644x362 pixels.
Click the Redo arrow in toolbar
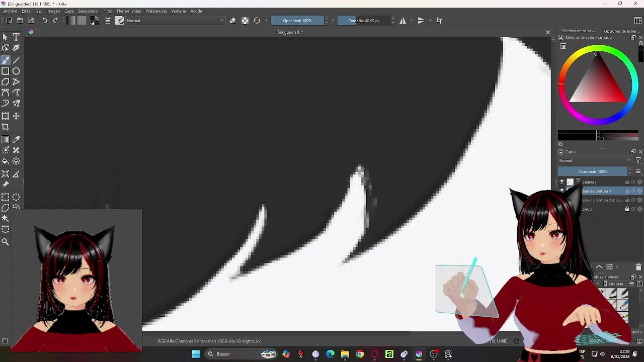pyautogui.click(x=55, y=21)
